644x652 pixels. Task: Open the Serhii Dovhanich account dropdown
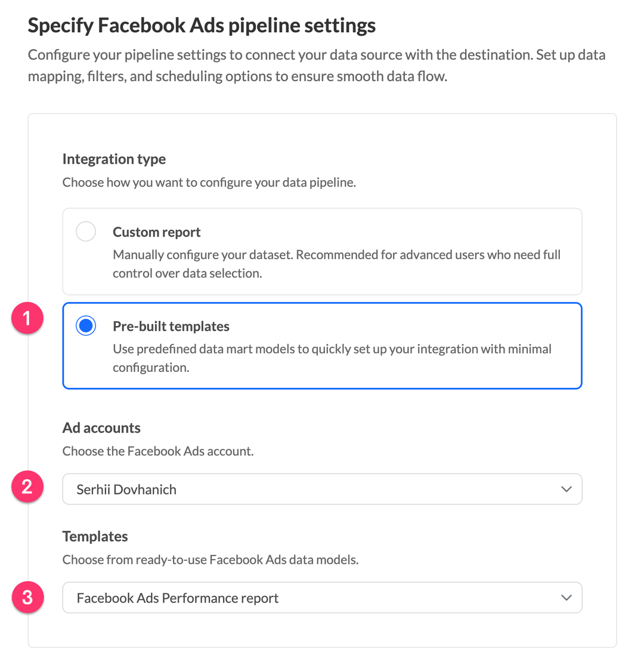(x=322, y=488)
